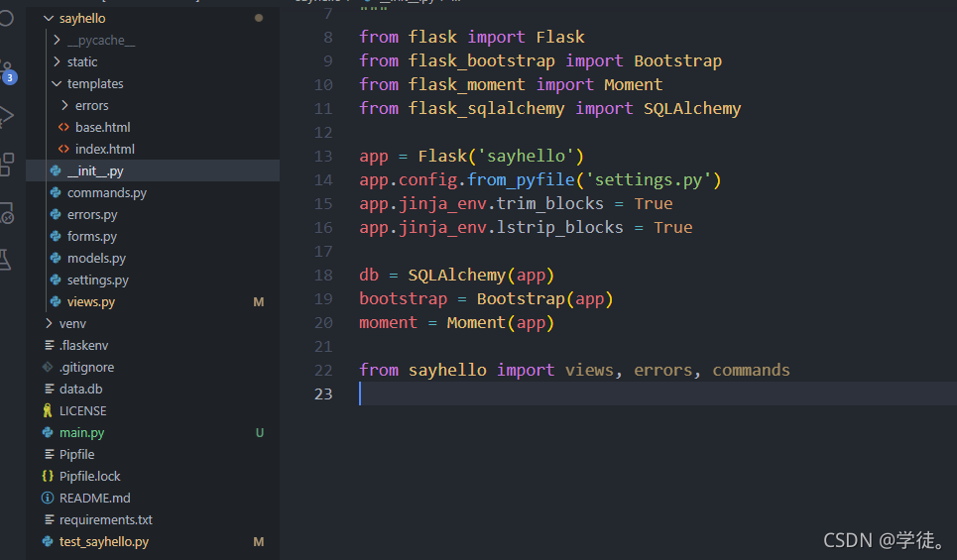Click 'commands' on line 22
957x560 pixels.
tap(752, 371)
